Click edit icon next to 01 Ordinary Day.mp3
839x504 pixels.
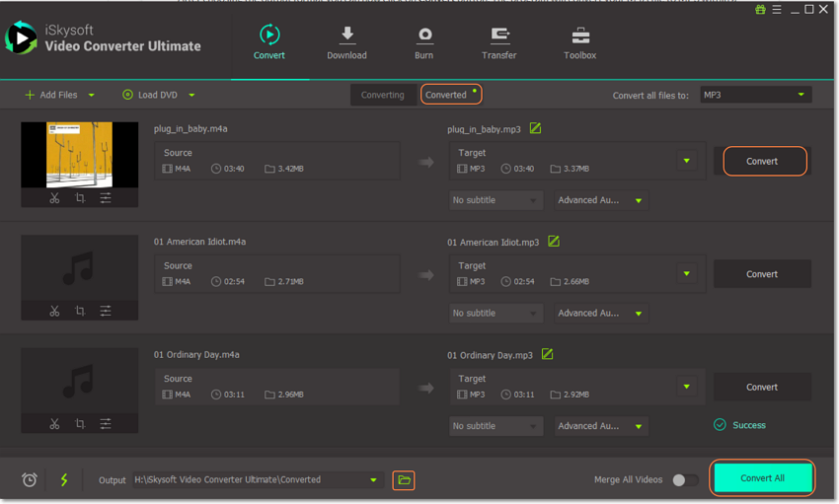click(x=547, y=354)
